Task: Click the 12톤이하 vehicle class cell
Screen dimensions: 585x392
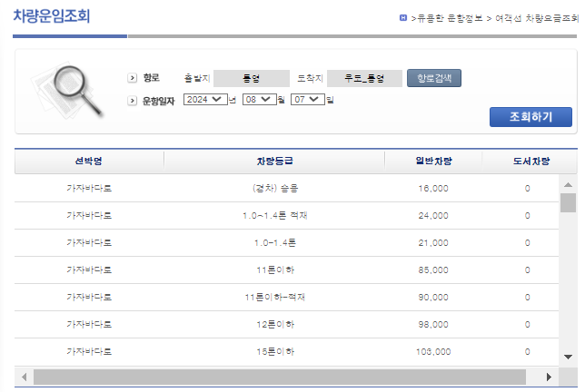Action: tap(275, 324)
